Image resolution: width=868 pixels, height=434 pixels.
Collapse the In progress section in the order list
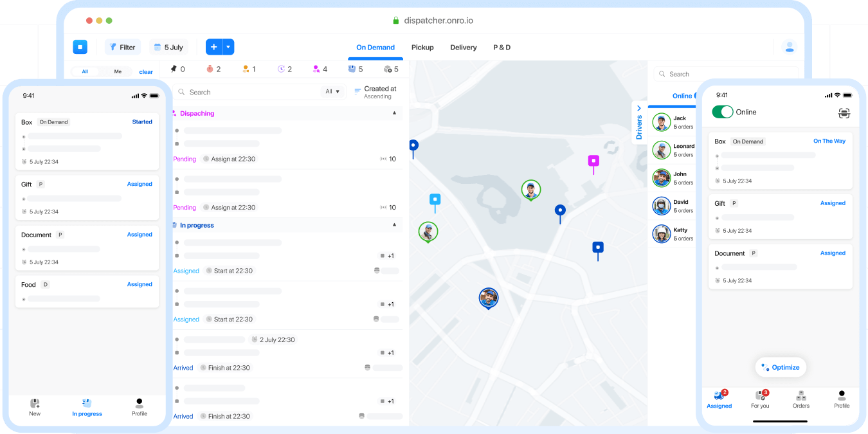(395, 225)
